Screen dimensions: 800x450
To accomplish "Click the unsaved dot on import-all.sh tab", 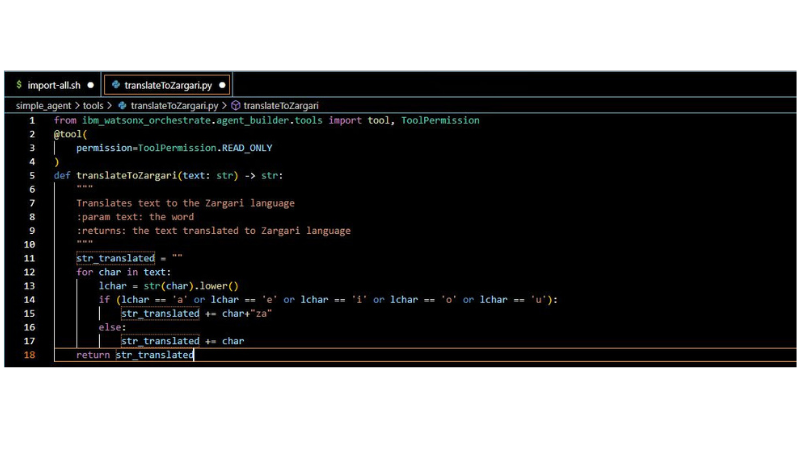I will 91,85.
